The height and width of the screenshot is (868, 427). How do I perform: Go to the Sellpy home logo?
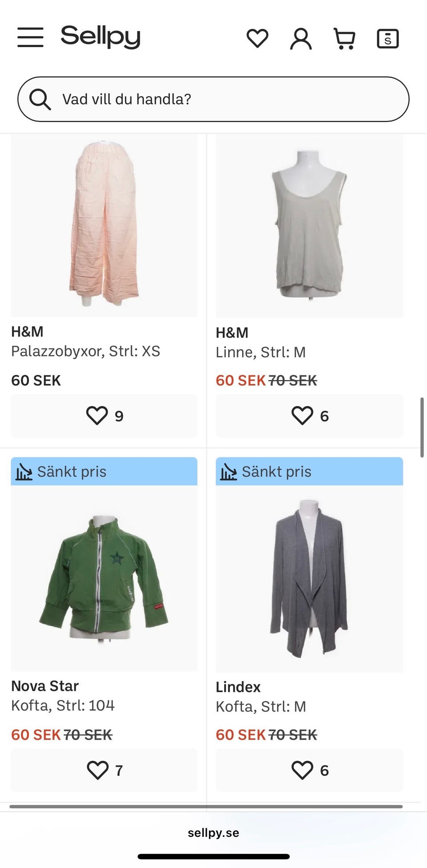101,36
